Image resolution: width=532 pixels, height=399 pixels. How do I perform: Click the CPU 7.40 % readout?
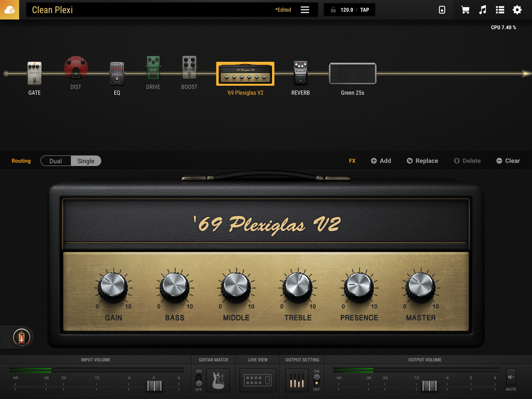coord(503,27)
